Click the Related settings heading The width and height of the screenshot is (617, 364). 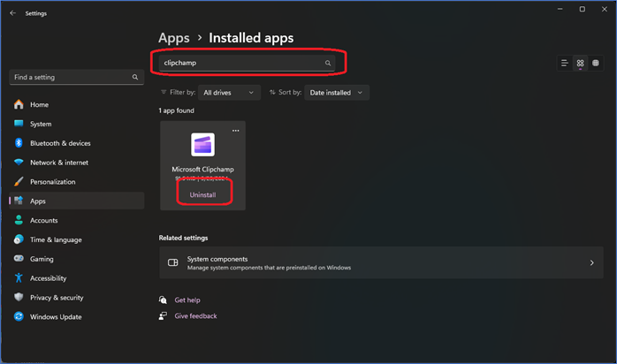(183, 238)
